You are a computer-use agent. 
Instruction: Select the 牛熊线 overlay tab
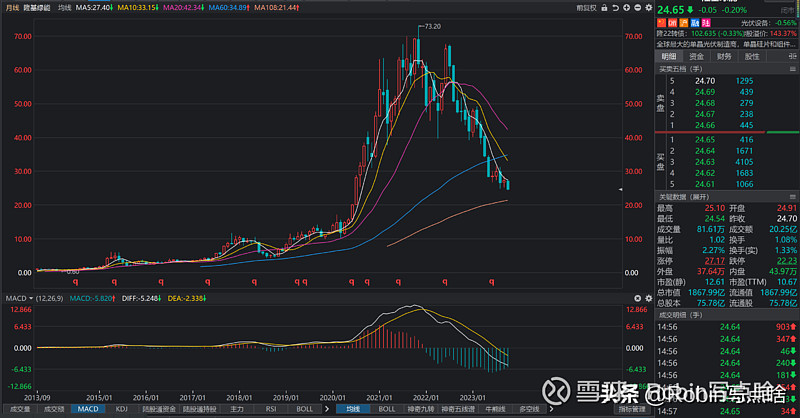coord(495,409)
